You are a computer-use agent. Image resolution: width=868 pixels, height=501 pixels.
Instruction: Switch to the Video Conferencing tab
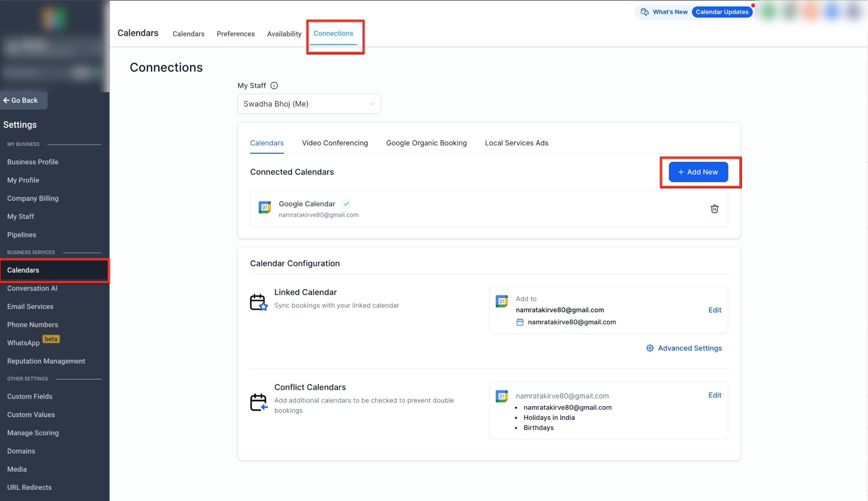point(335,143)
